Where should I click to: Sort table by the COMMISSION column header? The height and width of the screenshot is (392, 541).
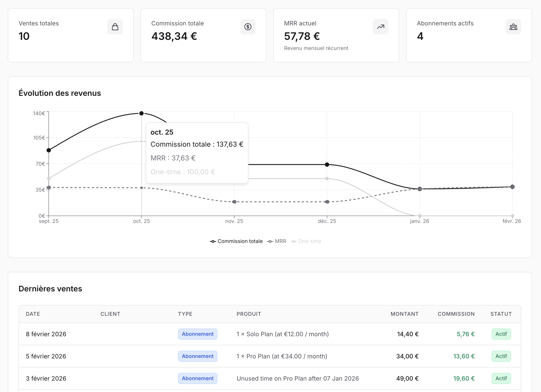(x=456, y=314)
